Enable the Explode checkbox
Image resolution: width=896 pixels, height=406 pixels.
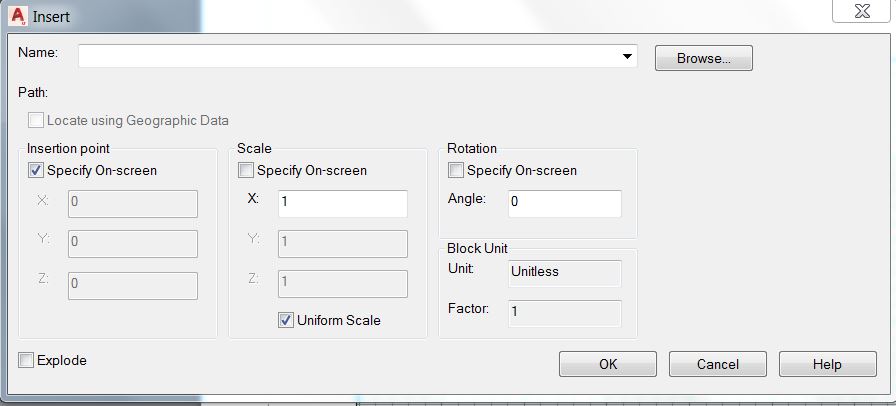tap(27, 360)
